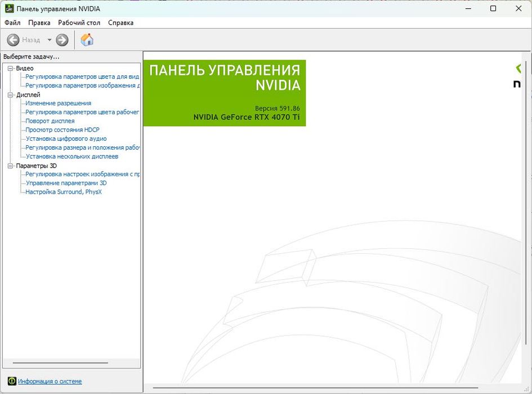Click the Back arrow icon
This screenshot has width=532, height=394.
14,40
